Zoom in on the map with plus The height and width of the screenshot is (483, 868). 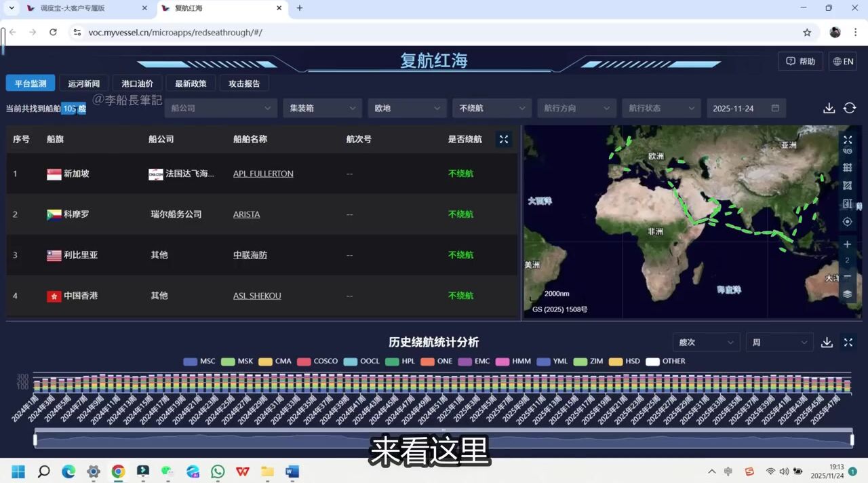pyautogui.click(x=847, y=244)
